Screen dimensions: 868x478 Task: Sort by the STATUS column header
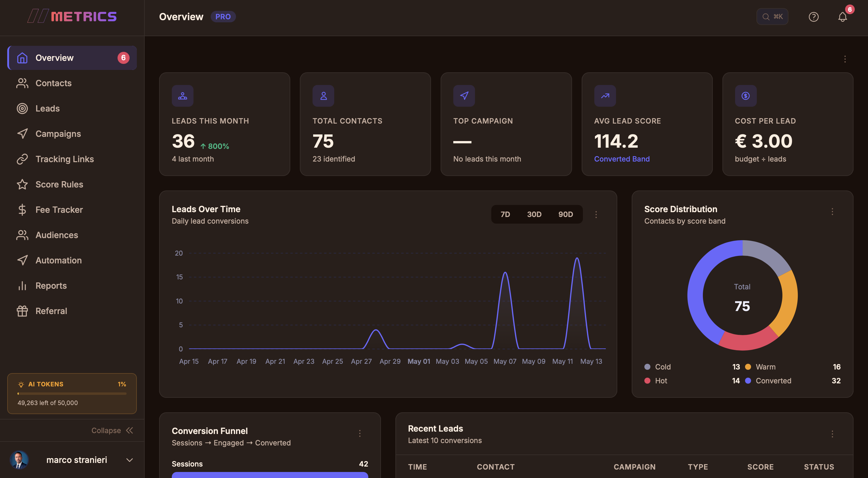pyautogui.click(x=819, y=467)
